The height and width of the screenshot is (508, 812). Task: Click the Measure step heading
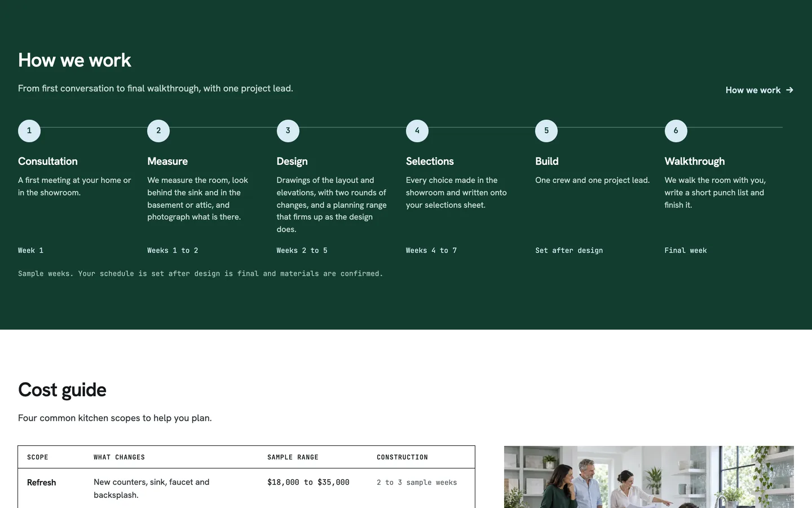pos(167,161)
